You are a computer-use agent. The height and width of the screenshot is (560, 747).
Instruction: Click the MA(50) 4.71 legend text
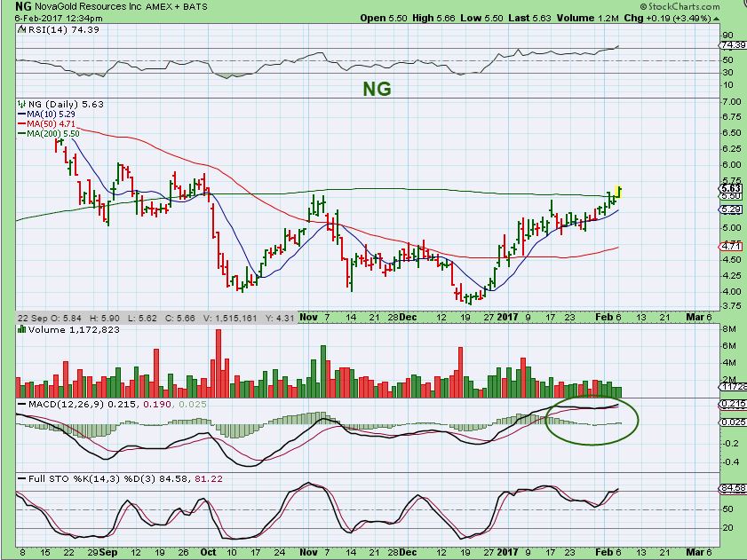click(51, 124)
